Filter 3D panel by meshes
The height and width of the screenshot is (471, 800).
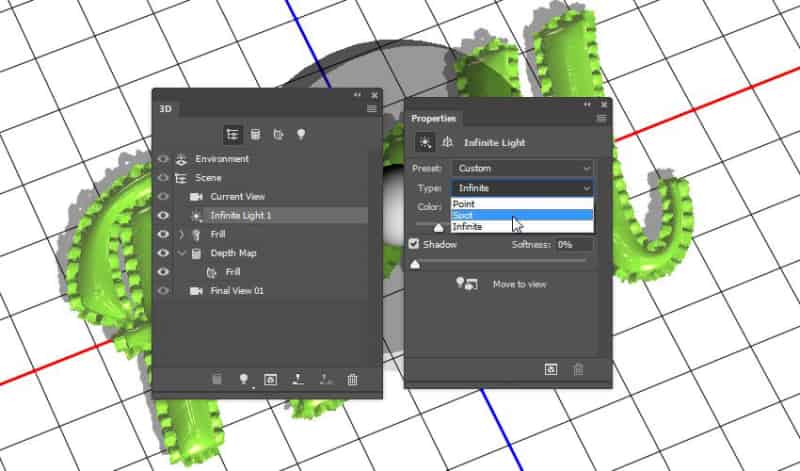[255, 134]
